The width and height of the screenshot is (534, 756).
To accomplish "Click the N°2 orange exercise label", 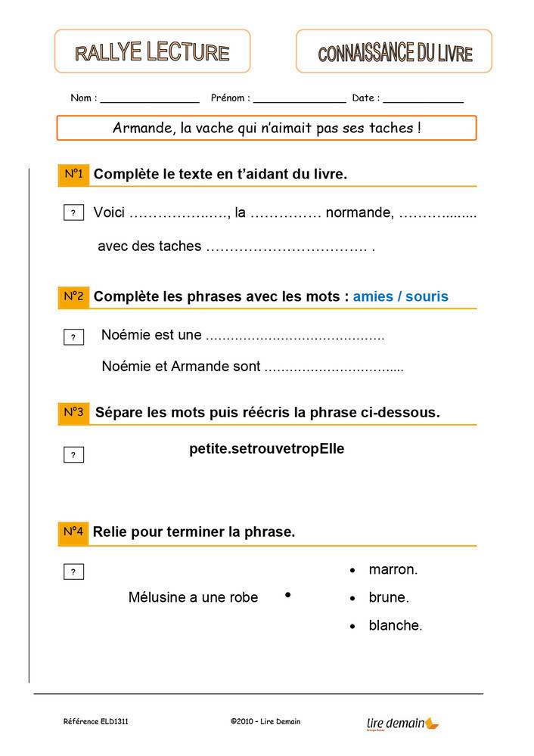I will [73, 296].
